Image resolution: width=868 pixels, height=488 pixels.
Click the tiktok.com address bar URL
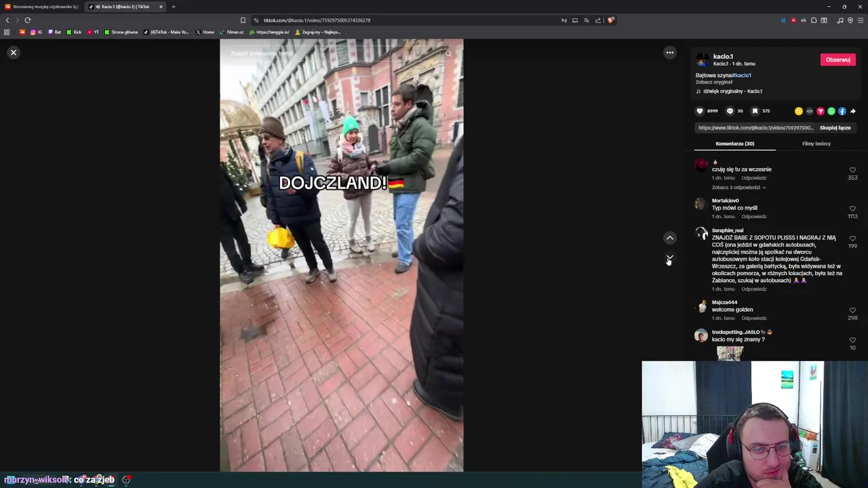pyautogui.click(x=317, y=20)
